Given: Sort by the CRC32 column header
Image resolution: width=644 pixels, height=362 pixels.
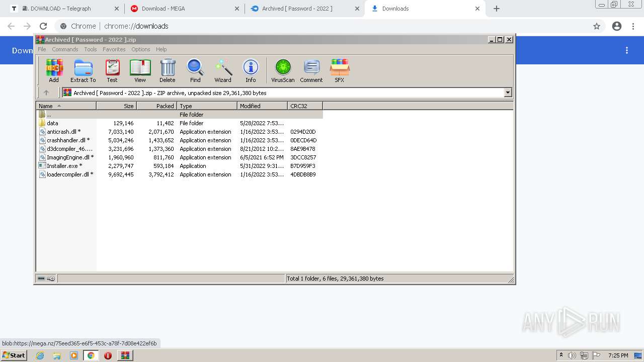Looking at the screenshot, I should [x=305, y=106].
